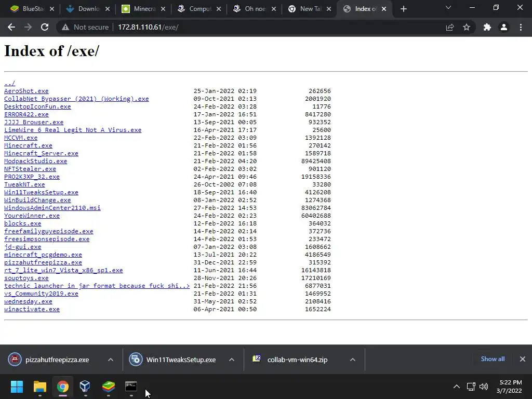The height and width of the screenshot is (399, 532).
Task: Click the address bar URL
Action: (148, 27)
